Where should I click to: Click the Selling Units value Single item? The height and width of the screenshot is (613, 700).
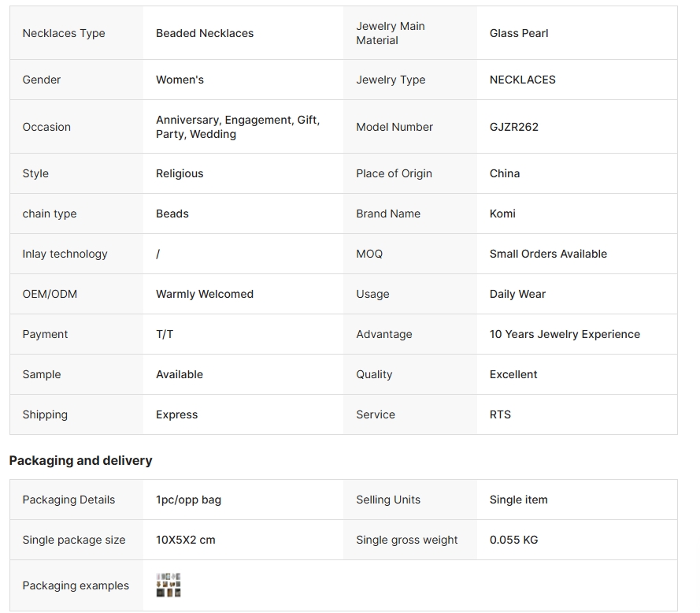518,500
